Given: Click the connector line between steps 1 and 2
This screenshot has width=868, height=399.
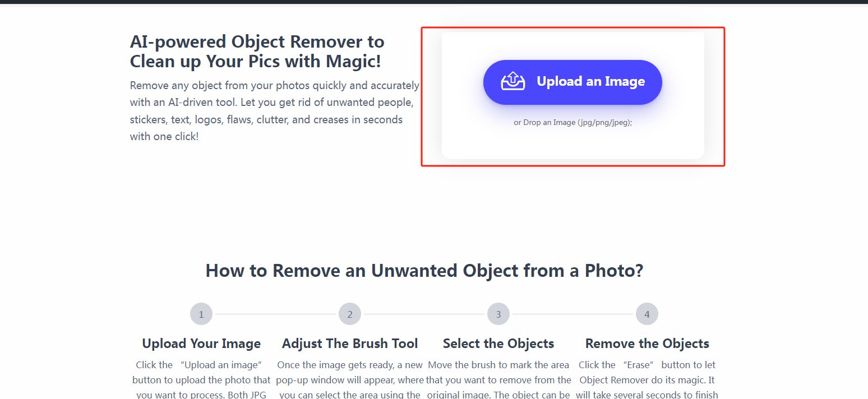Looking at the screenshot, I should click(x=275, y=314).
